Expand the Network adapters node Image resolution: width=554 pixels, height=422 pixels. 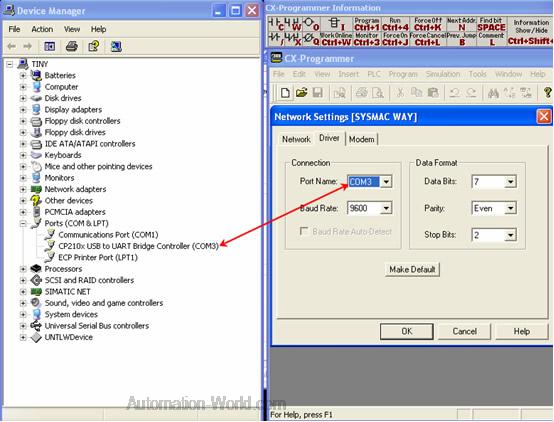click(23, 189)
